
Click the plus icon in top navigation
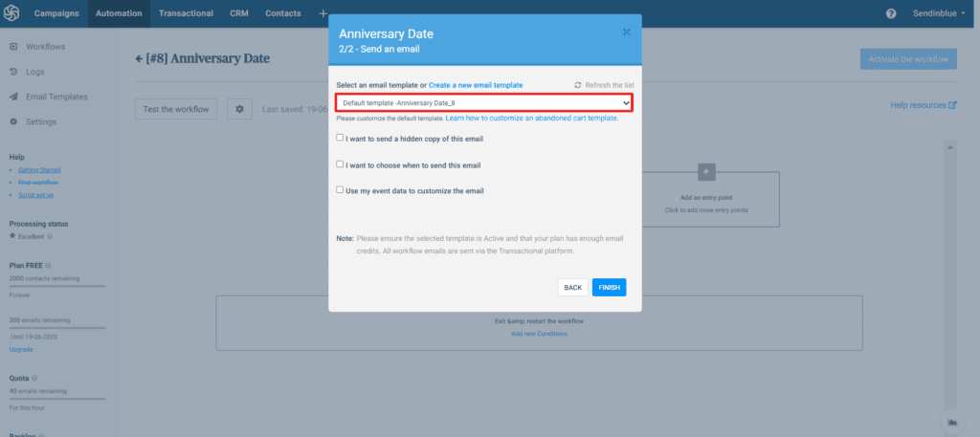coord(323,13)
